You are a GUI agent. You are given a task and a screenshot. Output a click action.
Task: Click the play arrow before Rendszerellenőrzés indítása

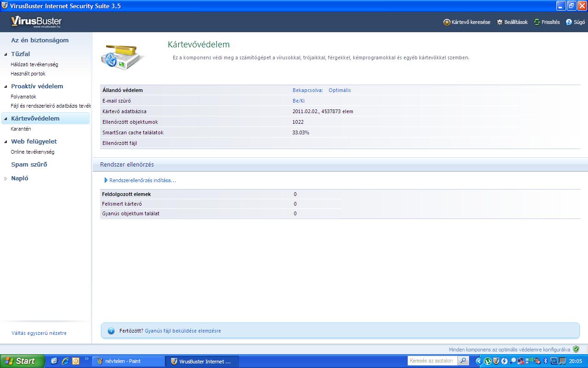click(x=106, y=180)
